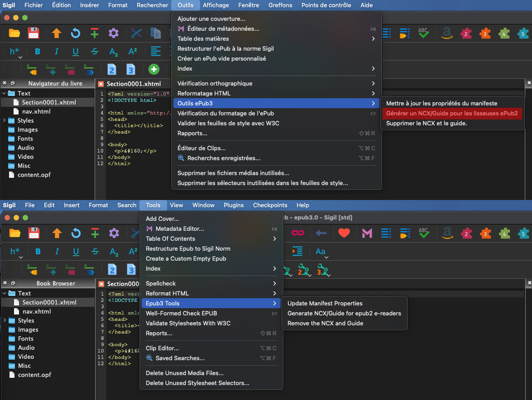Open the Aa change case dropdown
Screen dimensions: 532x400
(321, 252)
